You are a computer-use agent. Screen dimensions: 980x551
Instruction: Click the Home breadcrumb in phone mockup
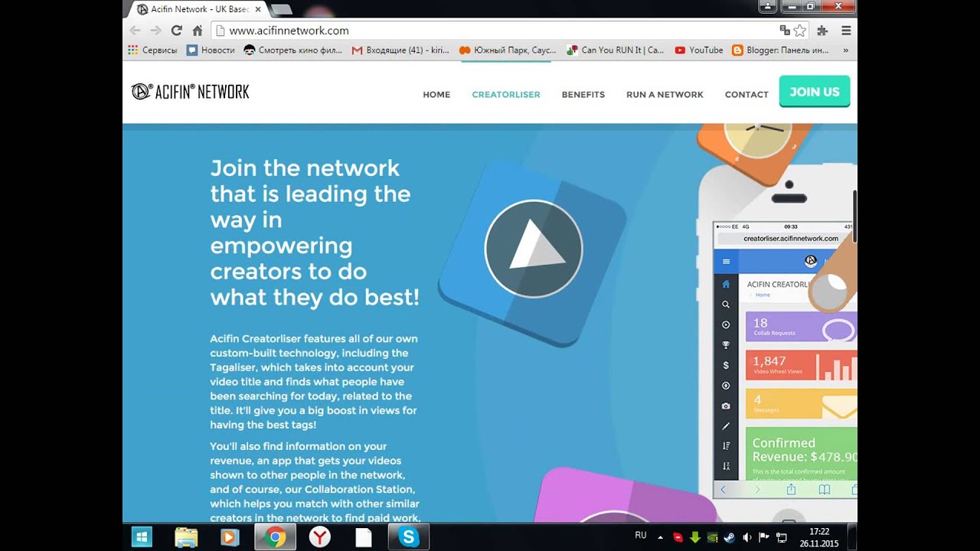[763, 295]
